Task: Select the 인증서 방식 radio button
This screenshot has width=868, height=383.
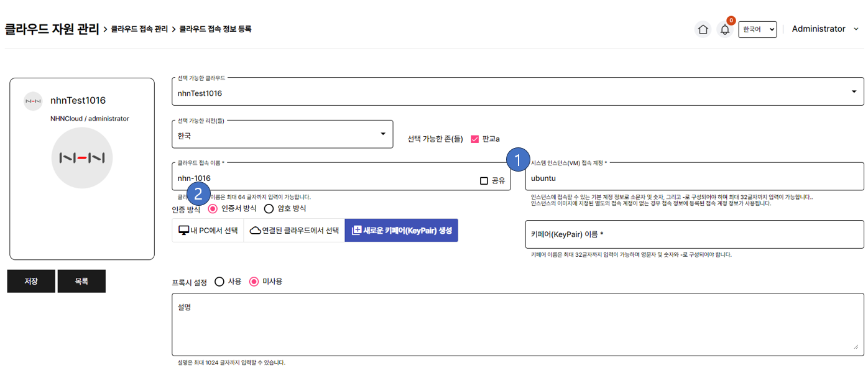Action: pos(213,209)
